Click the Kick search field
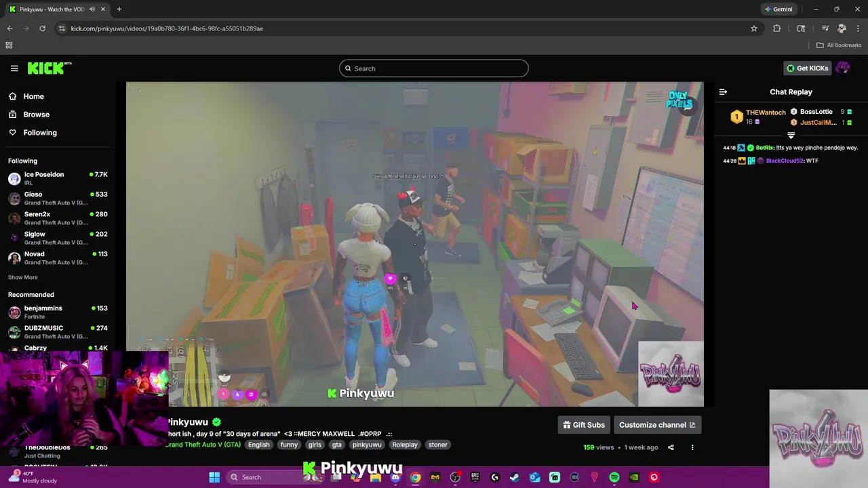 (x=434, y=68)
